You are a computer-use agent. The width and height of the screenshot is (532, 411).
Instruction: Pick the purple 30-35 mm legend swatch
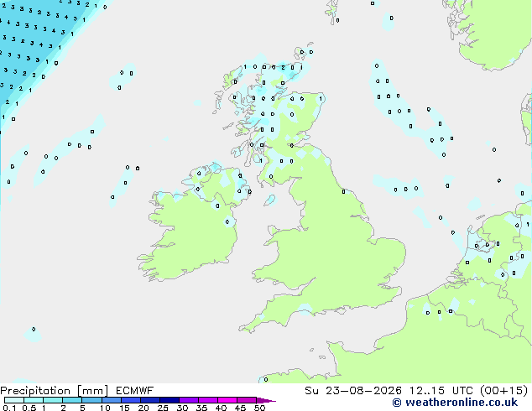(x=189, y=400)
